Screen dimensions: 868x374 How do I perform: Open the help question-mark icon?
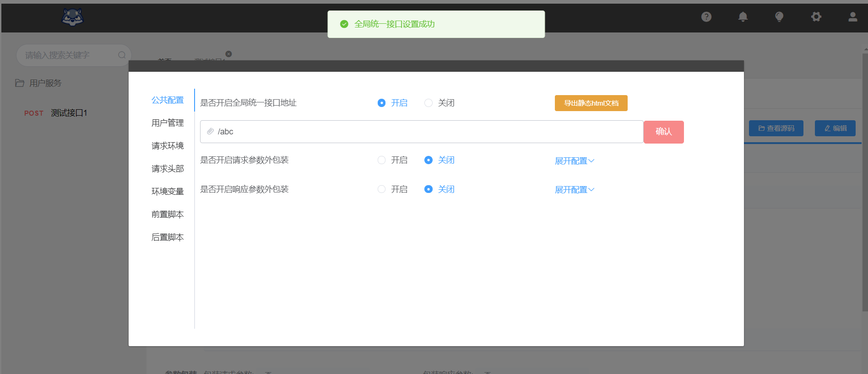(706, 17)
